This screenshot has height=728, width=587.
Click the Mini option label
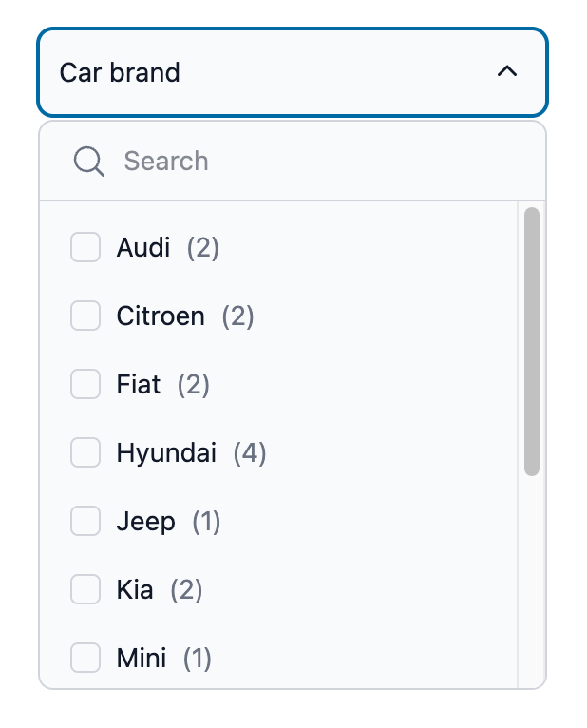point(142,659)
